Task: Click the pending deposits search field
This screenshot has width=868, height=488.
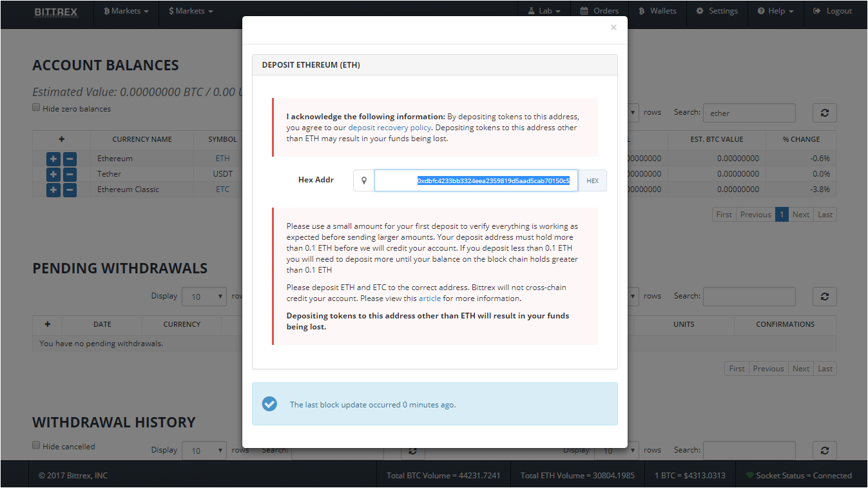Action: 749,297
